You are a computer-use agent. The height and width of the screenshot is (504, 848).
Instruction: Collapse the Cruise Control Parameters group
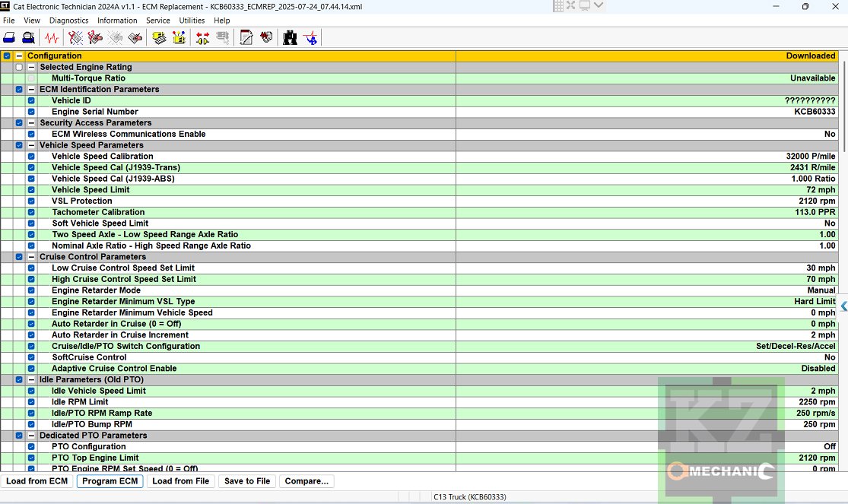(31, 257)
